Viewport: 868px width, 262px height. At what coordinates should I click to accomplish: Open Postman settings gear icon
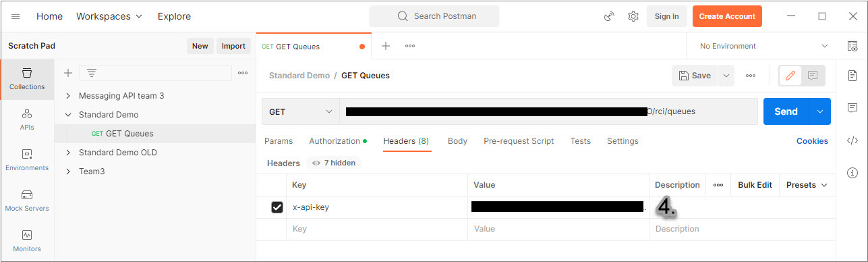[633, 16]
